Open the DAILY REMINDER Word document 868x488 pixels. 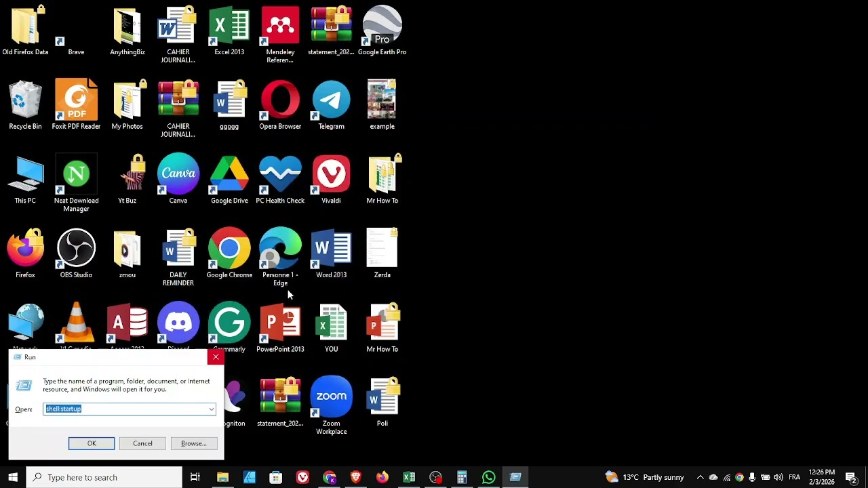pos(178,258)
